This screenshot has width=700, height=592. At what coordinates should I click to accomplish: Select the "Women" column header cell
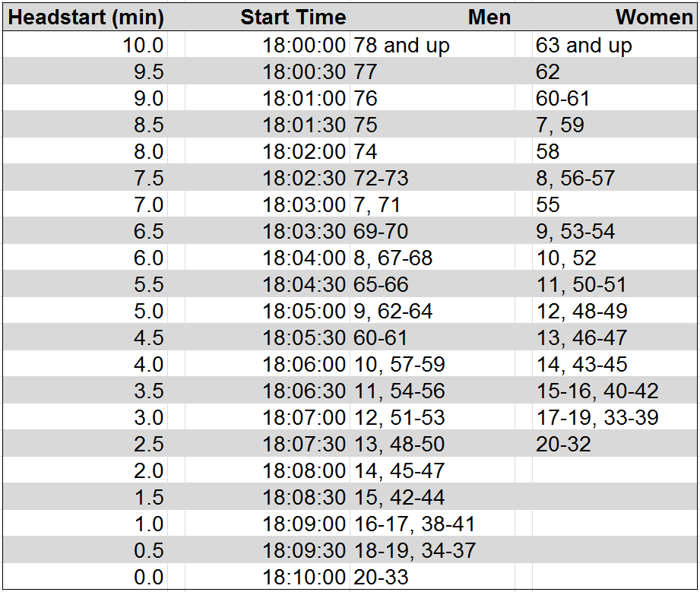coord(654,17)
